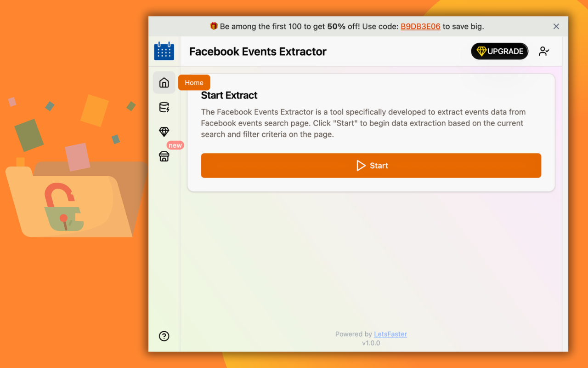Click the blue calendar app logo

click(164, 51)
